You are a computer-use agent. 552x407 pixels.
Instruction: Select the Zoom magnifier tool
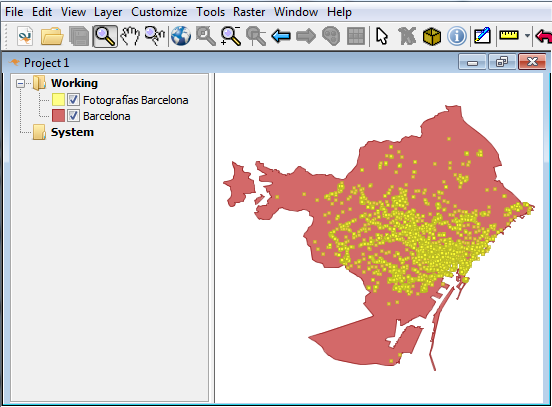[x=105, y=36]
